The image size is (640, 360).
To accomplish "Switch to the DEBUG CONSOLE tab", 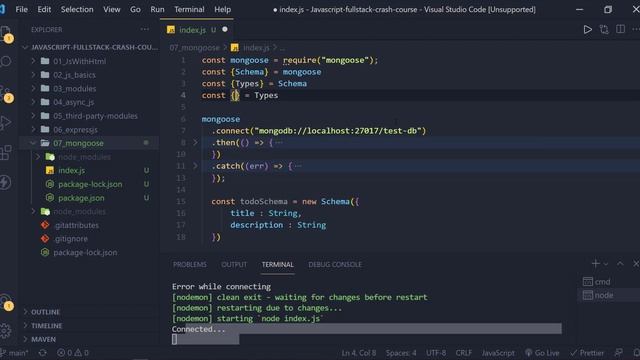I will 335,264.
